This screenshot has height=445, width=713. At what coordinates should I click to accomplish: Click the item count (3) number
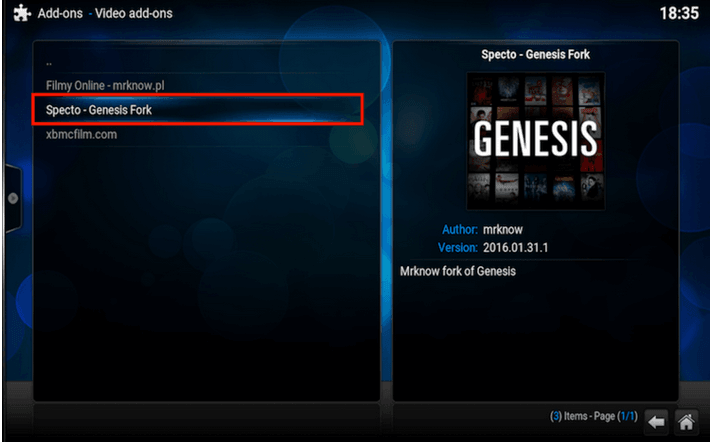556,416
